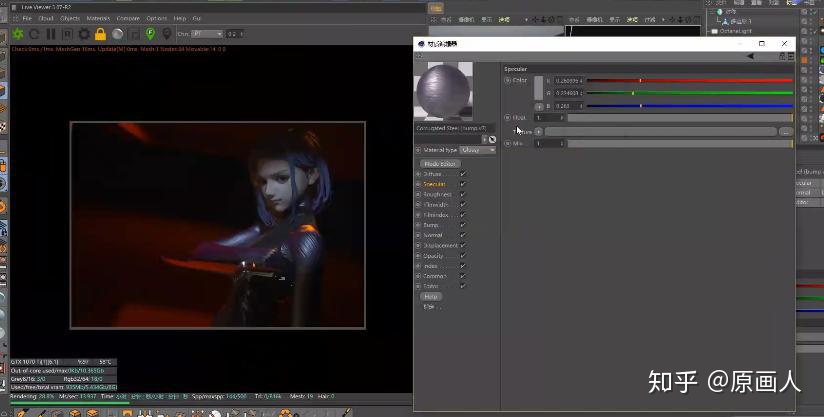Toggle the yellow lock resolution icon
The width and height of the screenshot is (824, 417).
tap(100, 34)
